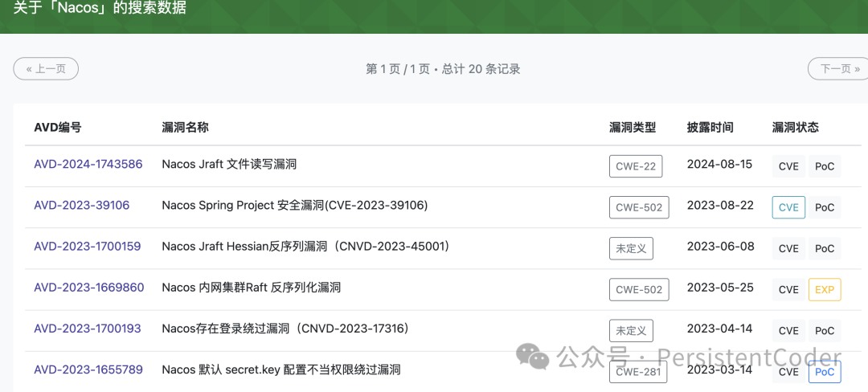Click the 关于「Nacos」的搜索数据 heading
The height and width of the screenshot is (392, 868).
click(100, 8)
